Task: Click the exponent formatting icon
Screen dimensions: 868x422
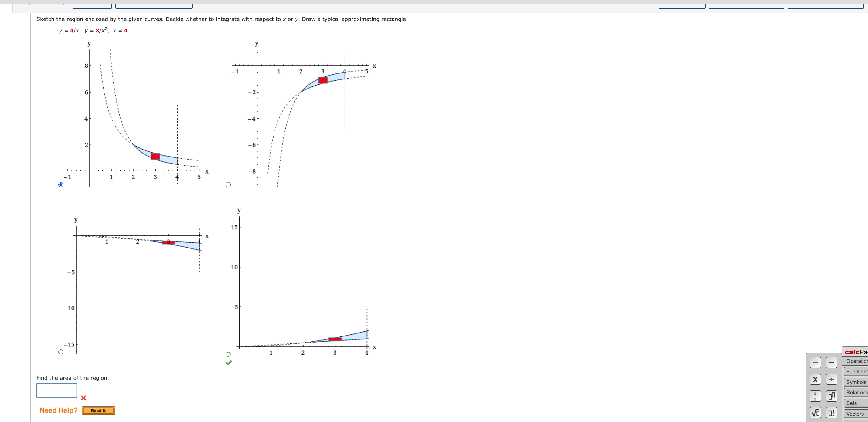Action: click(832, 397)
